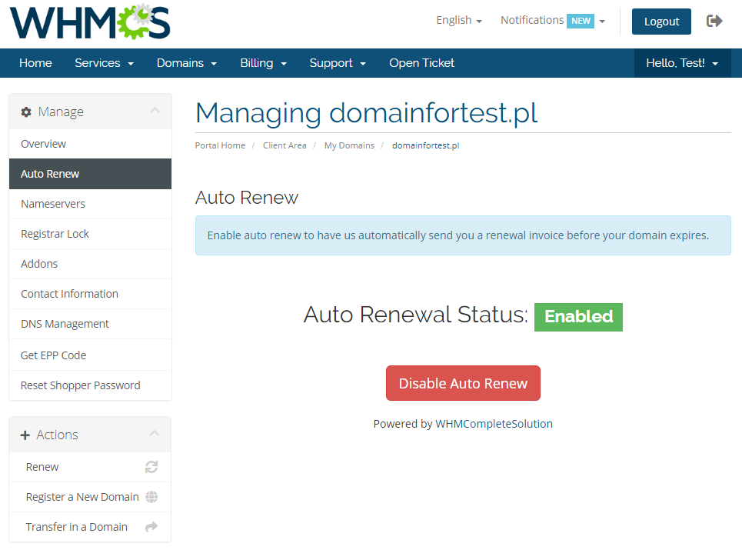Click the globe icon beside Register a New Domain
Image resolution: width=742 pixels, height=560 pixels.
point(151,497)
